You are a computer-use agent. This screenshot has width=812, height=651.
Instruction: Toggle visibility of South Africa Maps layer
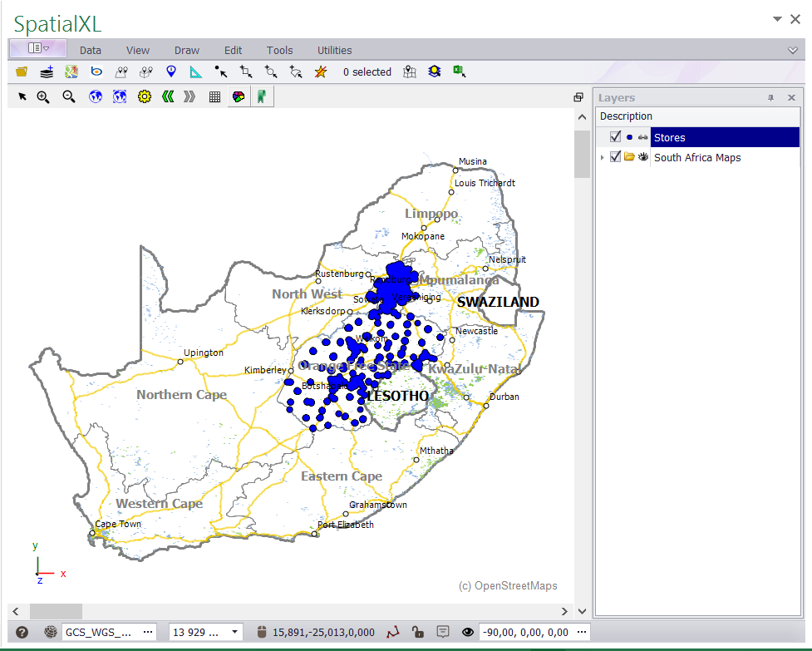click(x=642, y=156)
